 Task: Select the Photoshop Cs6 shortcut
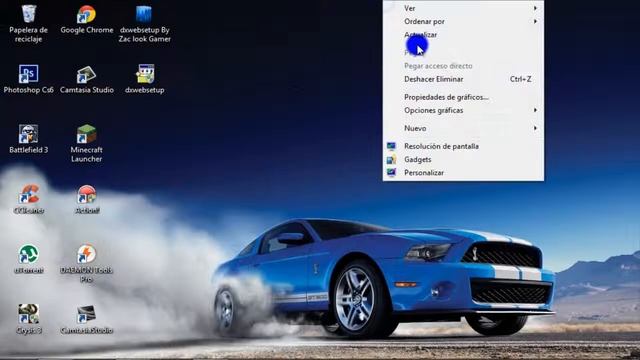point(29,79)
